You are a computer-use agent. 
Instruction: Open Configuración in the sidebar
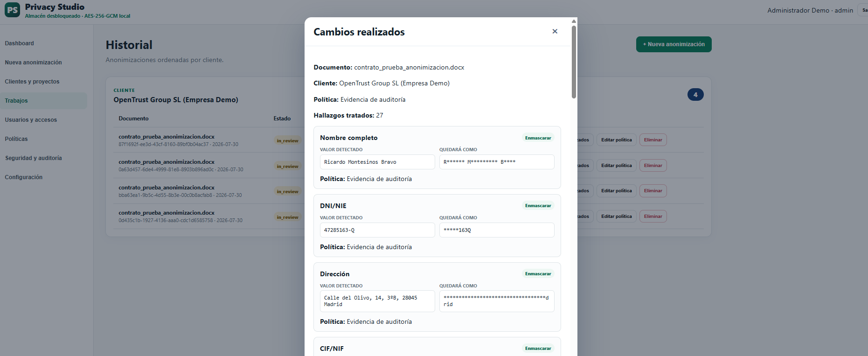click(24, 177)
